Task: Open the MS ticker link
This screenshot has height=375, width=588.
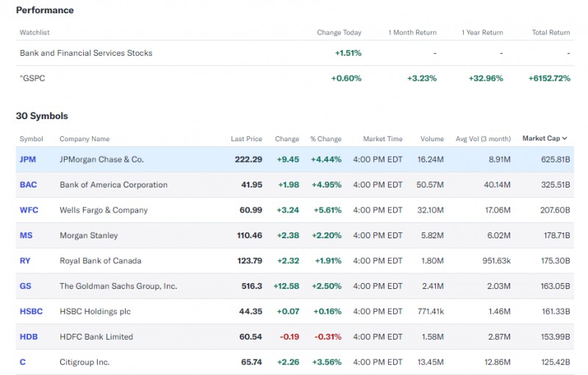Action: coord(26,235)
